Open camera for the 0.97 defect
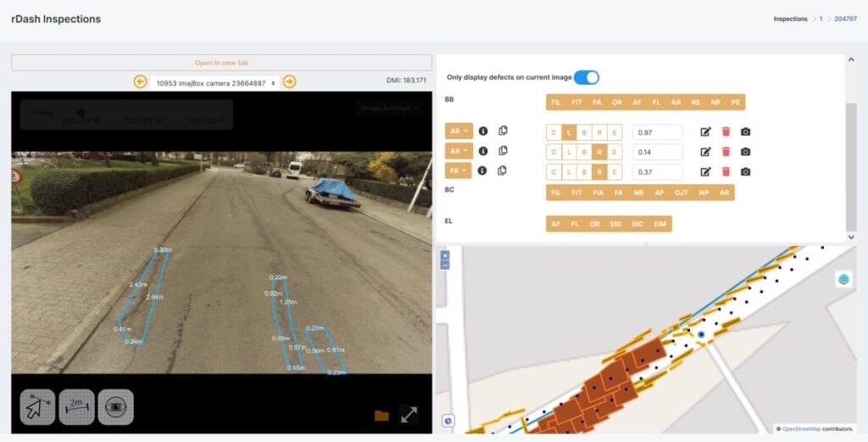 [x=746, y=131]
